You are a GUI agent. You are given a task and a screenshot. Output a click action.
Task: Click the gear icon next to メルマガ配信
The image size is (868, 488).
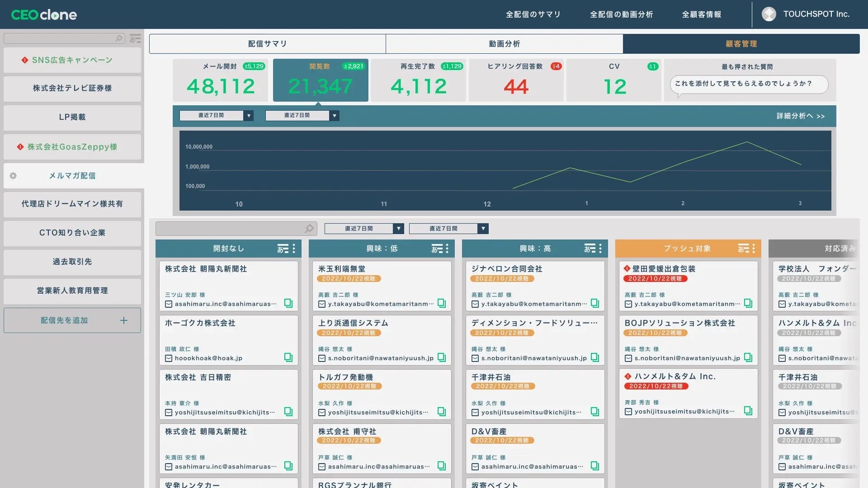pos(13,176)
